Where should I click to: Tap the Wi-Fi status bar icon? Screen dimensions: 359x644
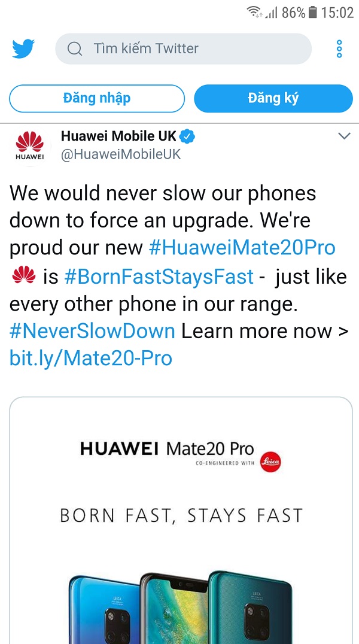(255, 13)
